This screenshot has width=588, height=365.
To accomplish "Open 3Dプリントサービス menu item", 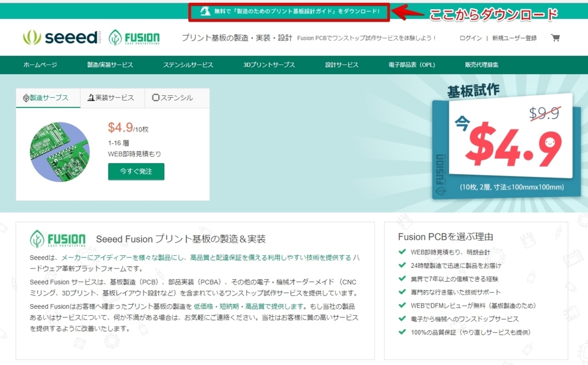I will (269, 64).
